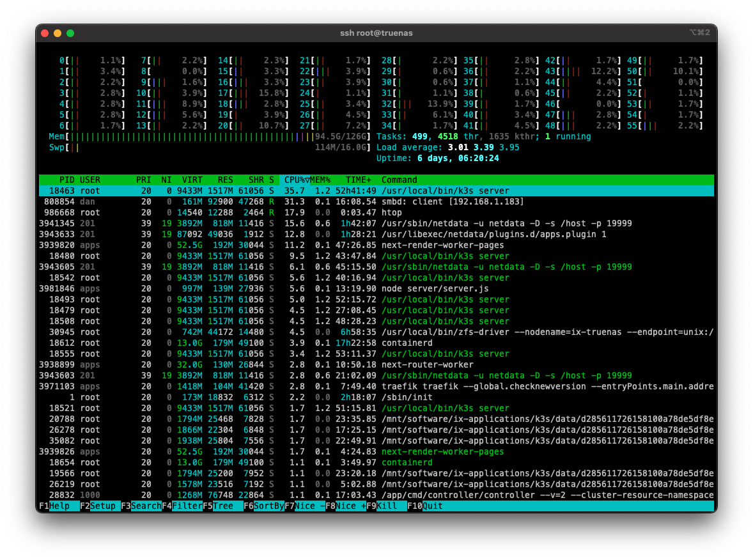Select k3s data process row PID 20788
This screenshot has height=560, width=753.
pos(376,419)
